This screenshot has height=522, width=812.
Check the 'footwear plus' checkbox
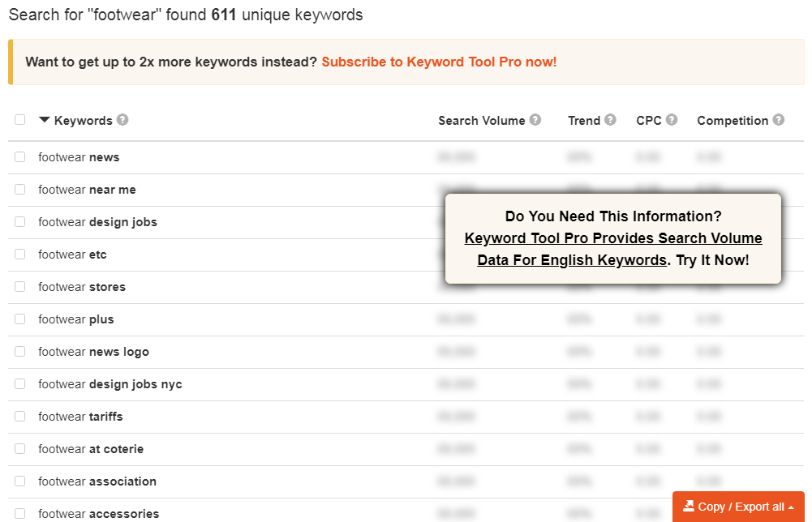(19, 319)
